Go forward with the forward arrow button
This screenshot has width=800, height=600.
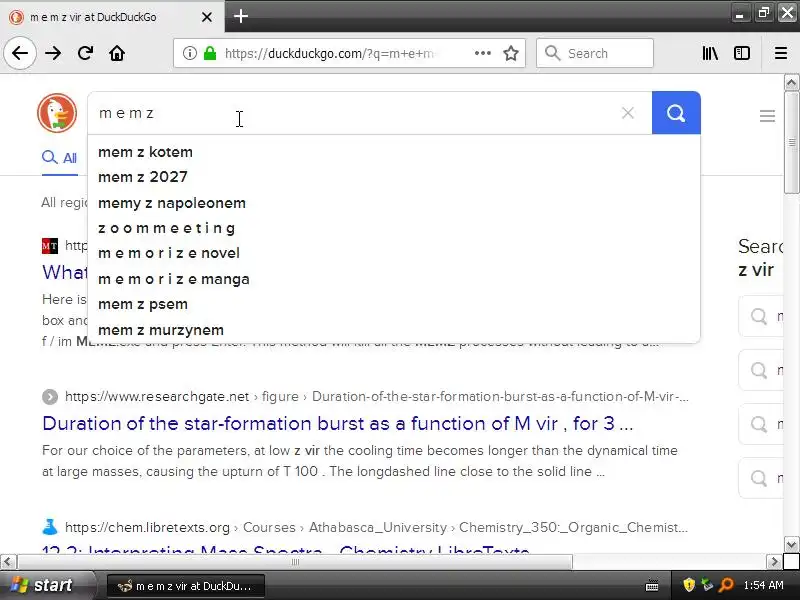[53, 53]
